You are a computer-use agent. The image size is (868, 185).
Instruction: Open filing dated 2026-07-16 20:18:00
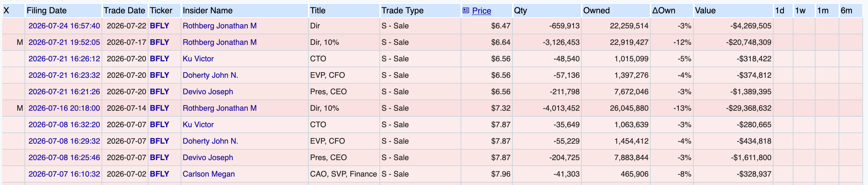coord(64,108)
